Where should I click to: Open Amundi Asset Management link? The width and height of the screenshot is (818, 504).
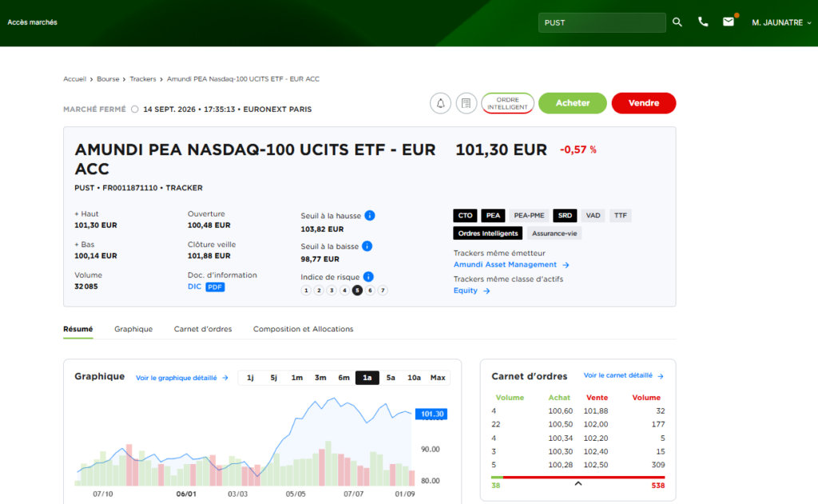click(505, 264)
